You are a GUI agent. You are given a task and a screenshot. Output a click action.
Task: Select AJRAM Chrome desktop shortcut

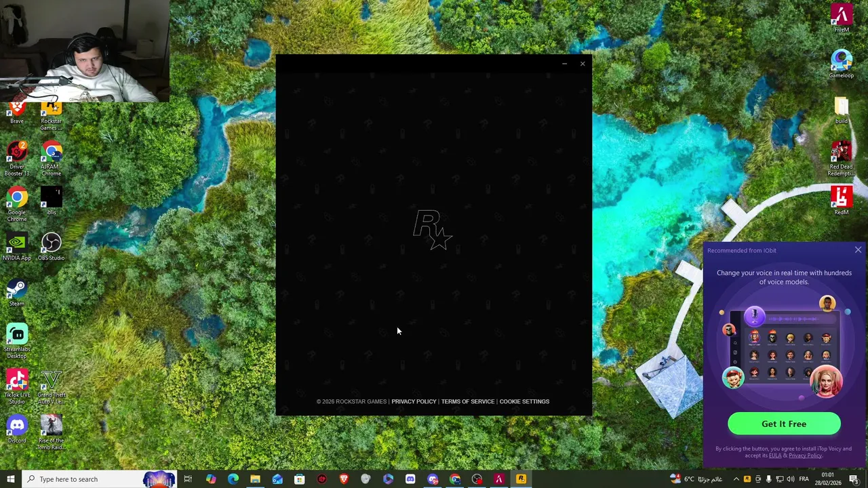(51, 159)
